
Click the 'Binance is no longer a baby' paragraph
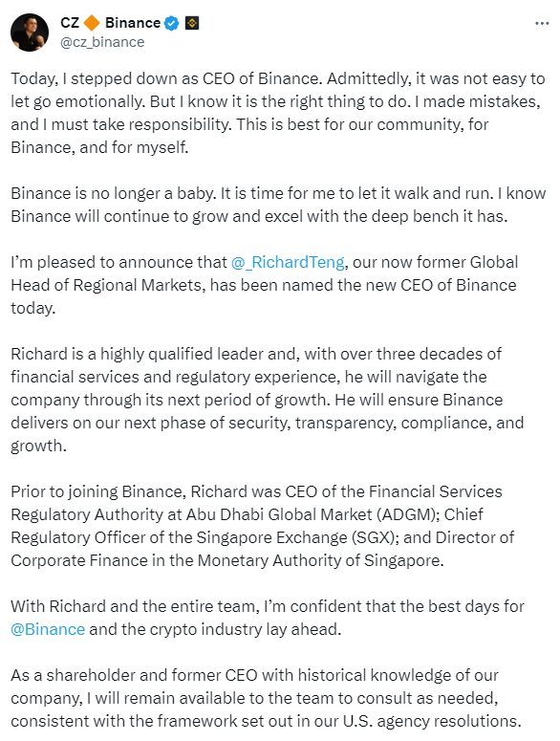point(278,205)
